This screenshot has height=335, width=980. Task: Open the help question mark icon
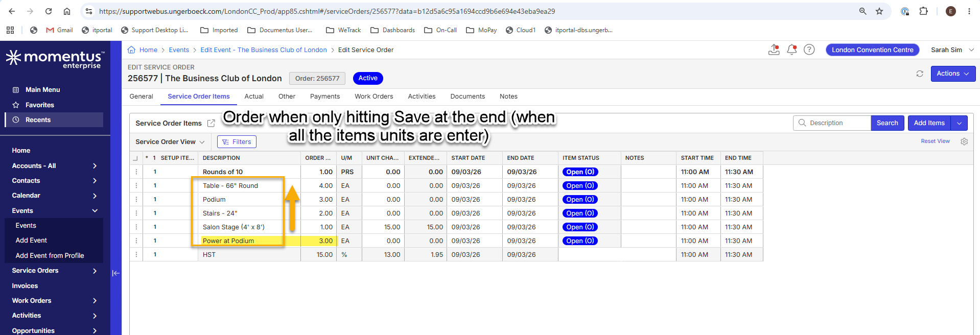809,50
